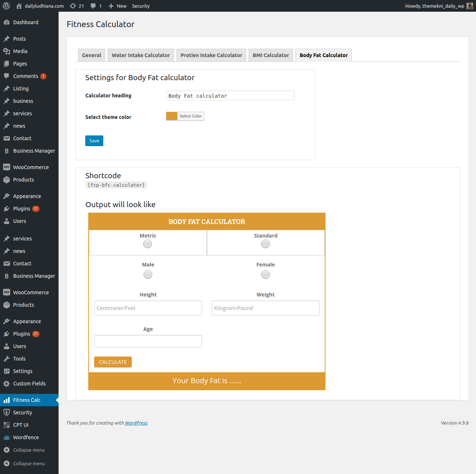This screenshot has width=476, height=474.
Task: Choose the Male radio button
Action: tap(148, 275)
